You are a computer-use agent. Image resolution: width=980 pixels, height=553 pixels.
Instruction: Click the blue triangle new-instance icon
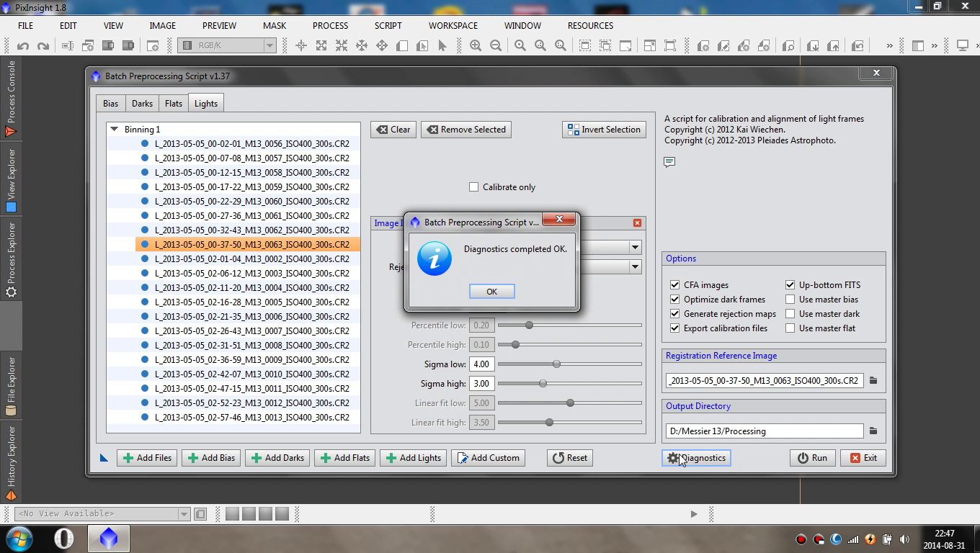point(104,457)
